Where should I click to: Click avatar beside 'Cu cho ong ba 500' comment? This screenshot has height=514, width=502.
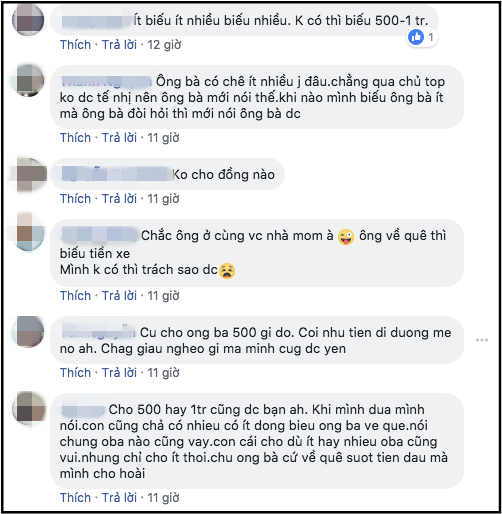(28, 332)
